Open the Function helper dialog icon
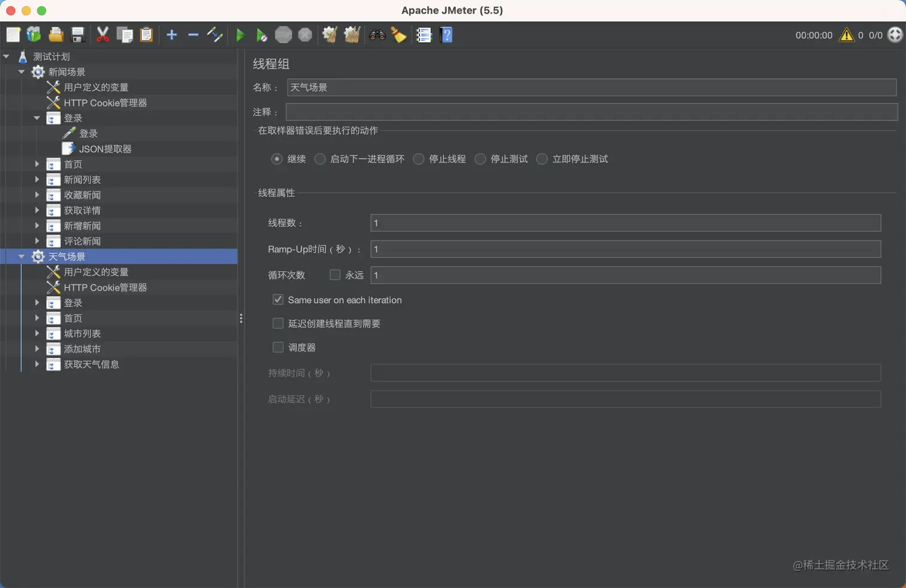The height and width of the screenshot is (588, 906). pos(424,35)
